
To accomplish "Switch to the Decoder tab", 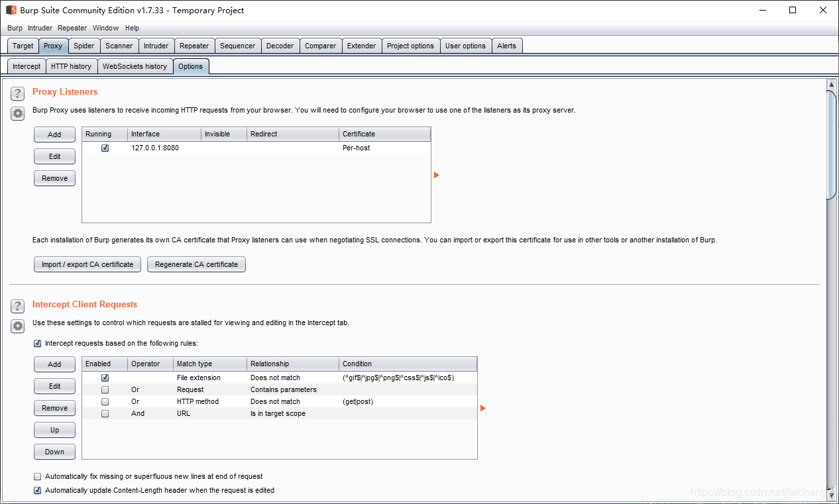I will pyautogui.click(x=280, y=46).
